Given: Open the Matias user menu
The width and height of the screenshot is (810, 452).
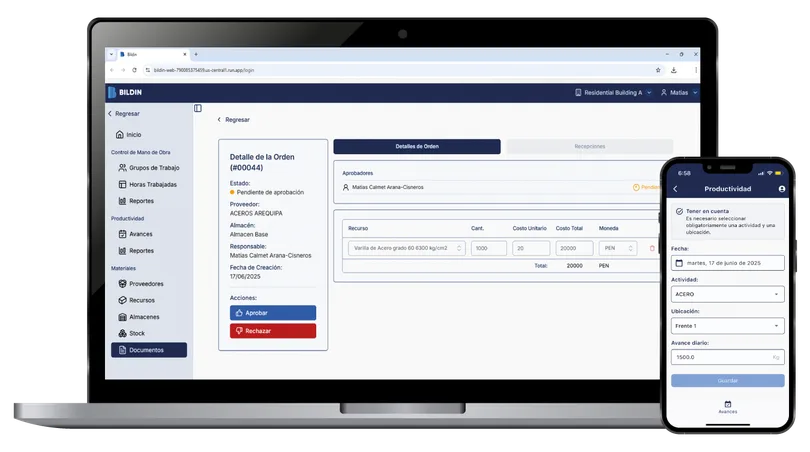Looking at the screenshot, I should (679, 93).
